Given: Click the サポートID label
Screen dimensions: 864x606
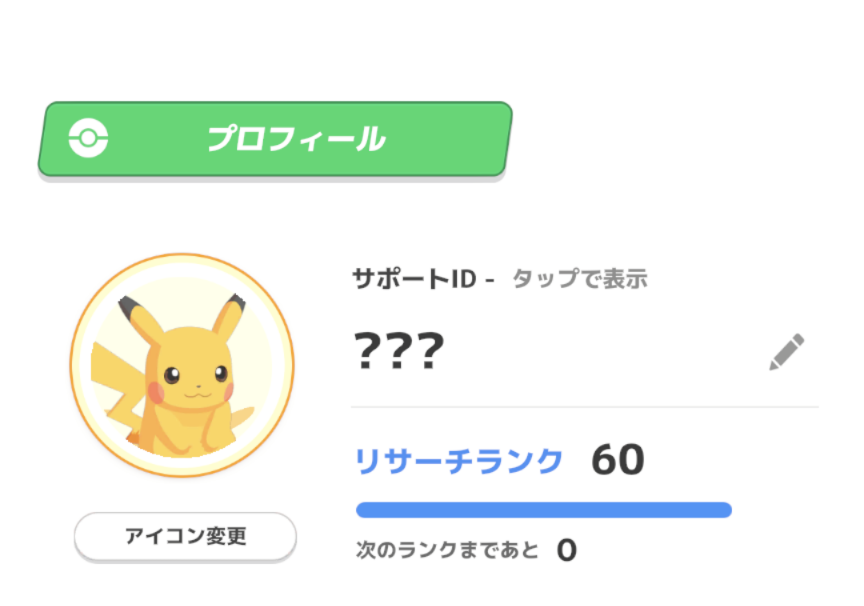Looking at the screenshot, I should pyautogui.click(x=414, y=279).
